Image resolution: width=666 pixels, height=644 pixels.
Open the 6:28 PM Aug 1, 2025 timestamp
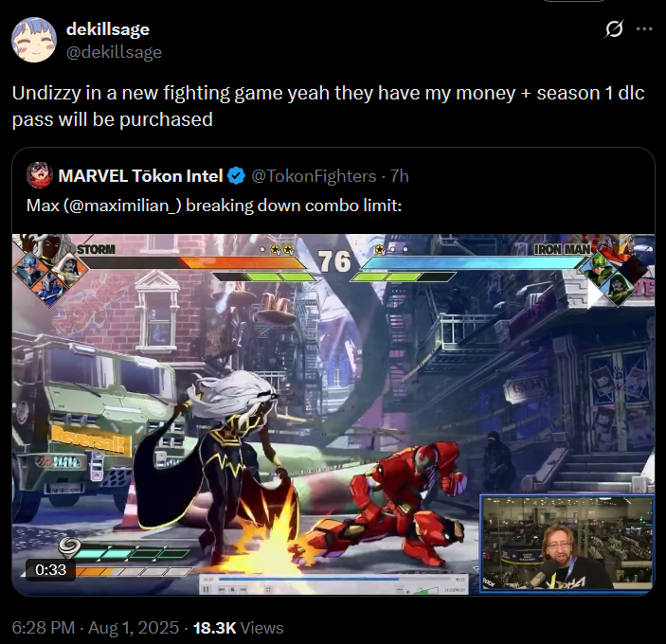pos(96,628)
